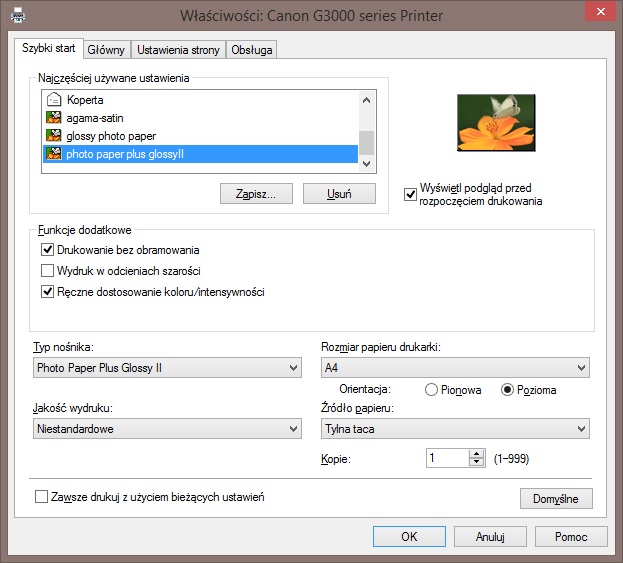The width and height of the screenshot is (623, 563).
Task: Click the butterfly preview thumbnail
Action: 496,122
